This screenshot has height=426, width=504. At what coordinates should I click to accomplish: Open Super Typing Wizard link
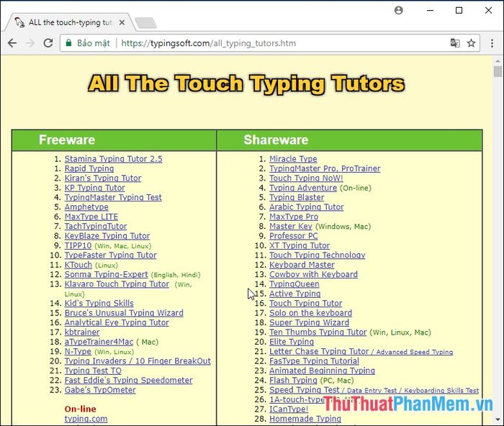[309, 322]
